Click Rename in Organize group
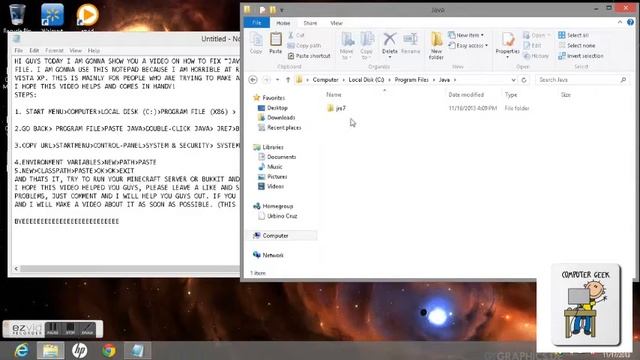This screenshot has width=640, height=360. click(x=410, y=43)
